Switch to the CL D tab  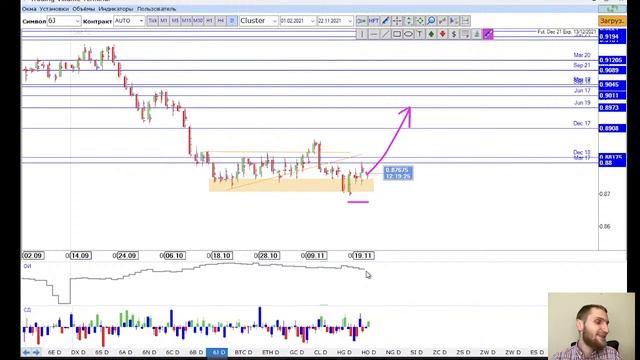point(320,352)
